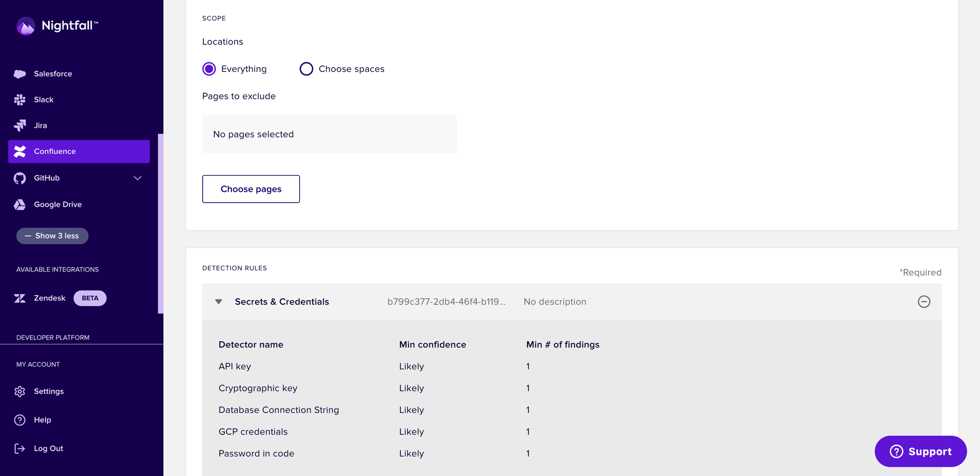Select the Choose spaces radio button
This screenshot has width=980, height=476.
(306, 69)
